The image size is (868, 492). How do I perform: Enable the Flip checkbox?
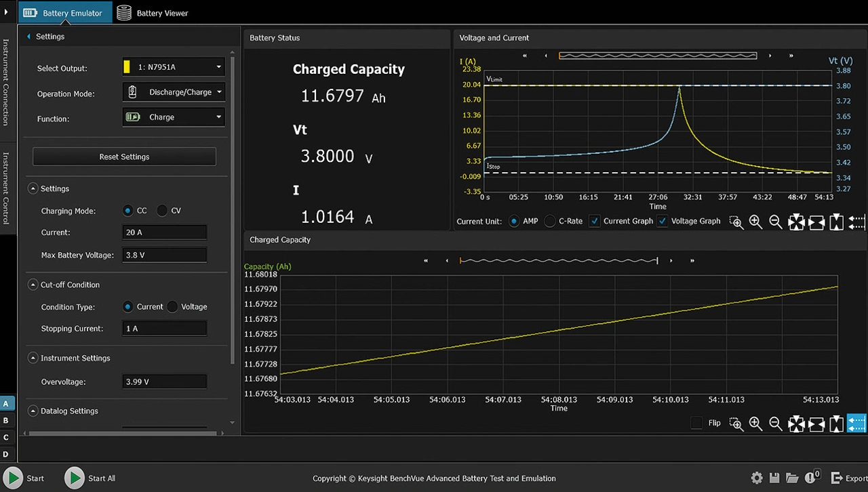(696, 423)
